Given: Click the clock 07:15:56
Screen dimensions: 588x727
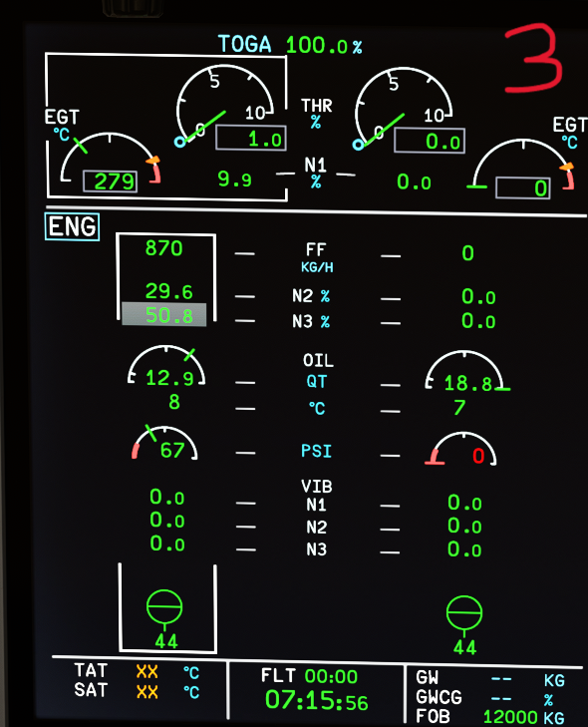Looking at the screenshot, I should click(317, 700).
